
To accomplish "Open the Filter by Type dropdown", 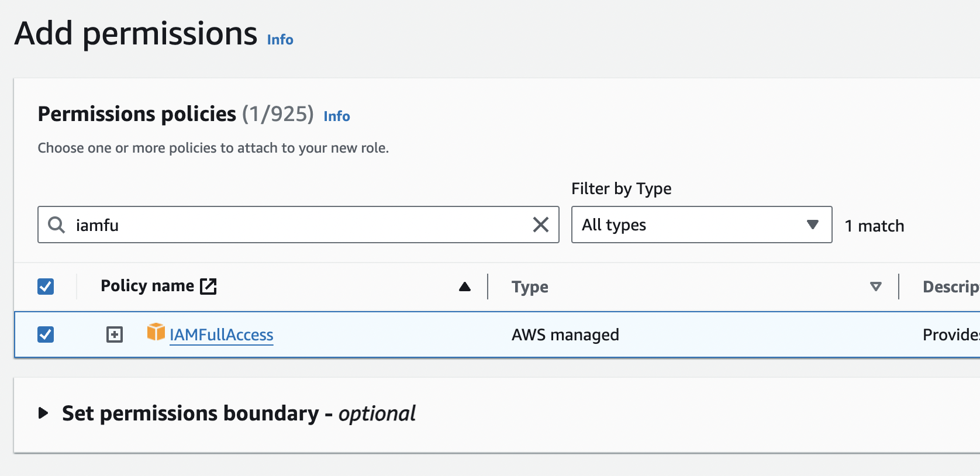I will click(x=701, y=225).
